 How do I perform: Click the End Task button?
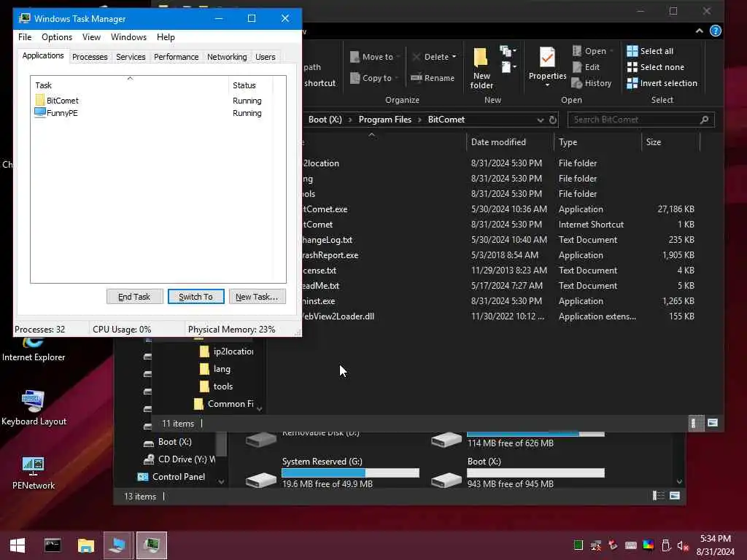[134, 297]
